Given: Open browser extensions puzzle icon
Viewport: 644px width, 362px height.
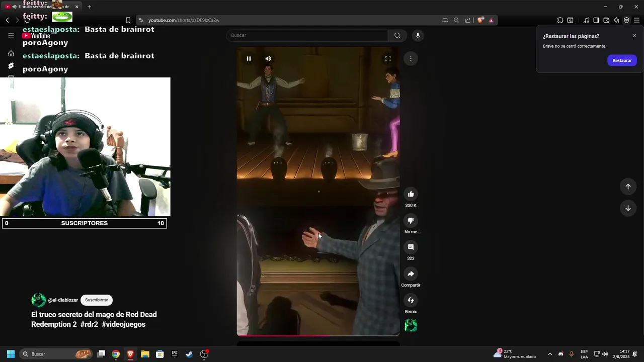Looking at the screenshot, I should 560,20.
